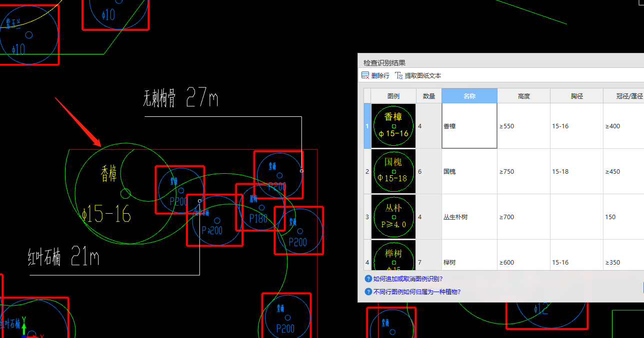This screenshot has width=644, height=338.
Task: Click the help icon beside 不同行图例如何归属为一种植物
Action: point(368,292)
